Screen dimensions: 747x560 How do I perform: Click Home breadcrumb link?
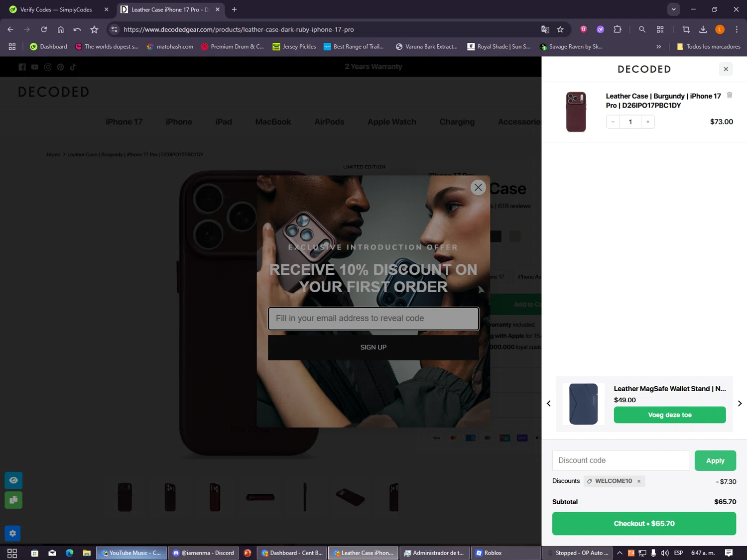(53, 155)
